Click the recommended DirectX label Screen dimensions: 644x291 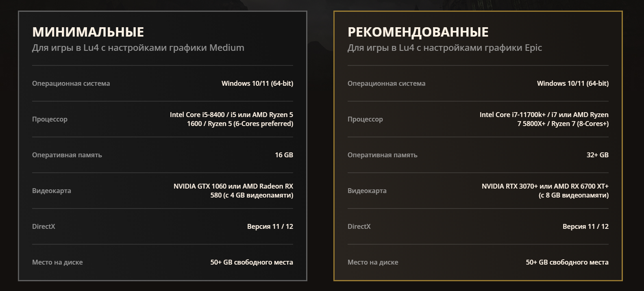pos(359,226)
